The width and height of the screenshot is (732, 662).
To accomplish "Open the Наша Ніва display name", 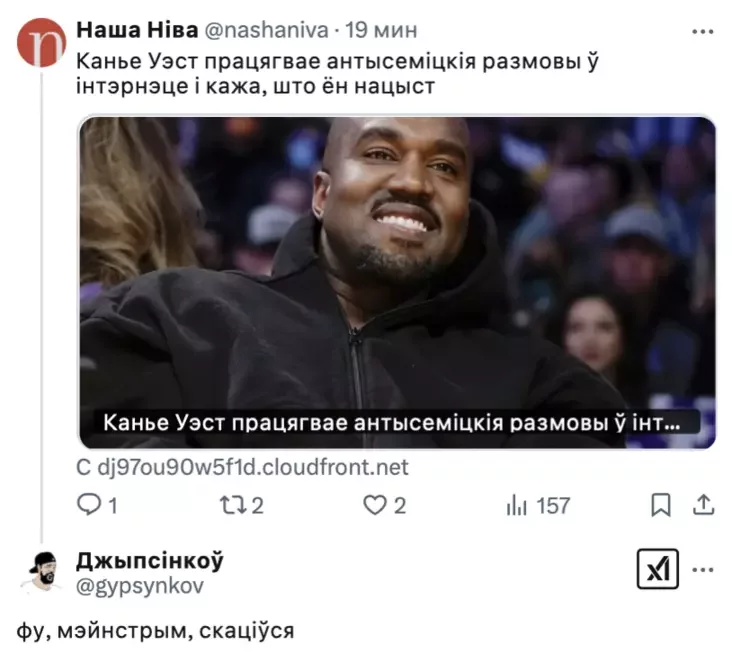I will (137, 30).
